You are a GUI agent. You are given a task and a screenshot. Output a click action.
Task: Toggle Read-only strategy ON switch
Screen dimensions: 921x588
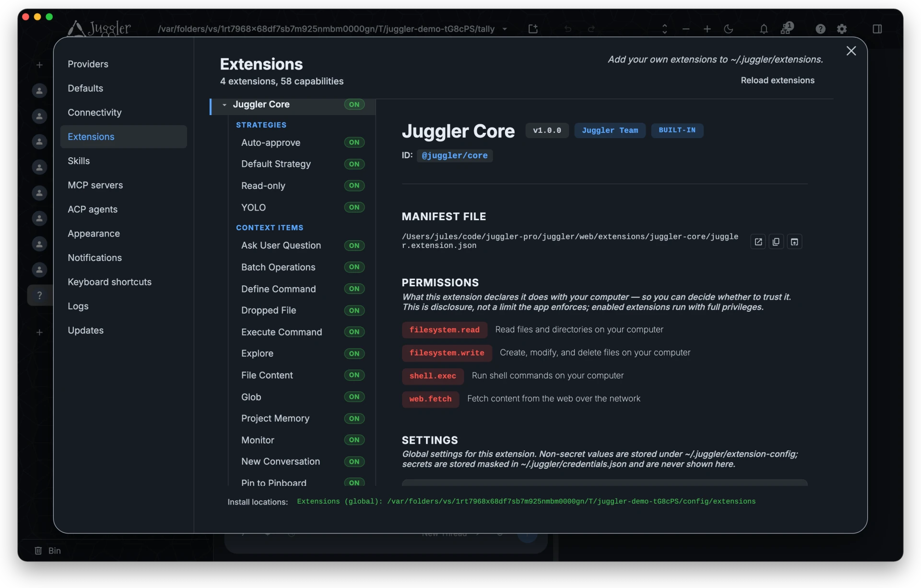coord(354,186)
